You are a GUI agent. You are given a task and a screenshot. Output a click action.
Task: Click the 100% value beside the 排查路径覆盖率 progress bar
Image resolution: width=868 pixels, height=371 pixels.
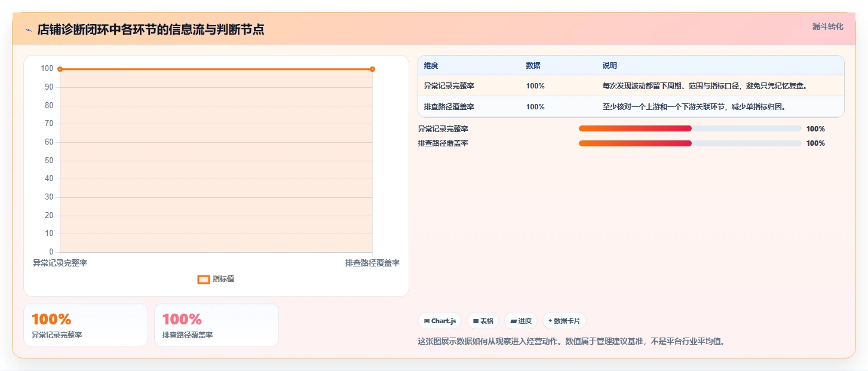click(815, 143)
